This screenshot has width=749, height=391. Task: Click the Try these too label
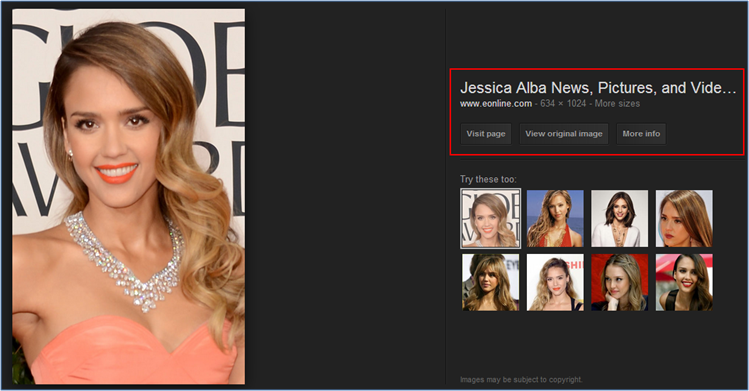(x=488, y=179)
